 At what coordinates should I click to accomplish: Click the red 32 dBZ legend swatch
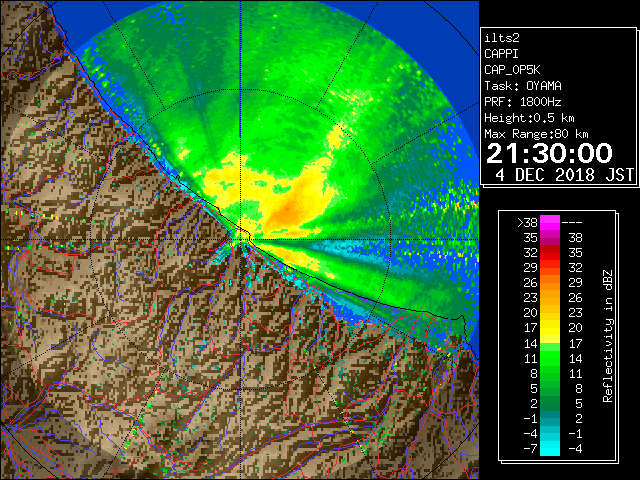pyautogui.click(x=550, y=253)
